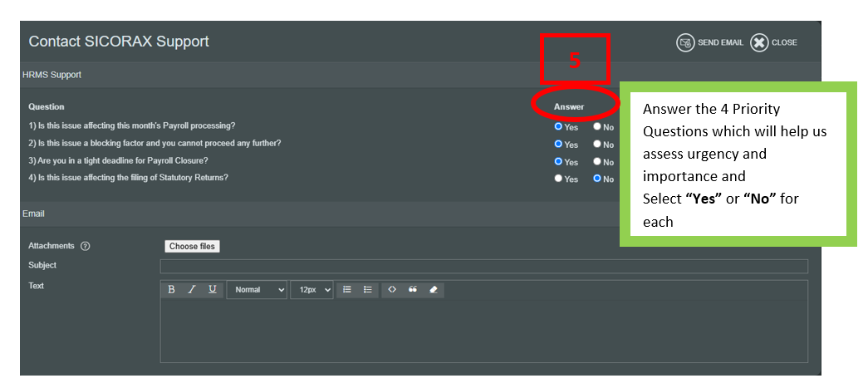Click the Attachments label
Image resolution: width=868 pixels, height=388 pixels.
pos(51,246)
